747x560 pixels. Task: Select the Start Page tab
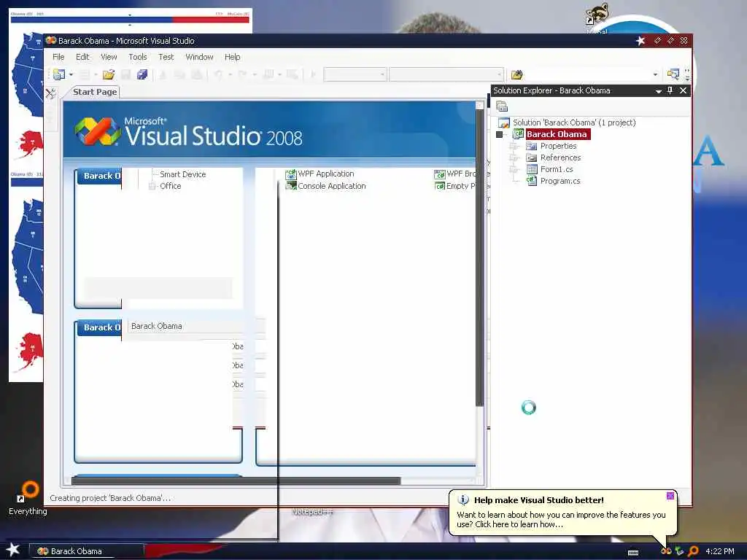coord(94,92)
